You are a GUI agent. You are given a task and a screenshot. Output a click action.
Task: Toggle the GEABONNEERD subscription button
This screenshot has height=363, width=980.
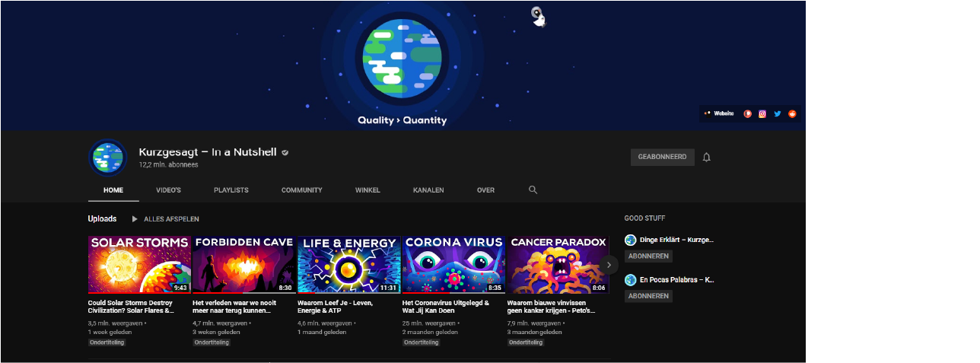(662, 158)
